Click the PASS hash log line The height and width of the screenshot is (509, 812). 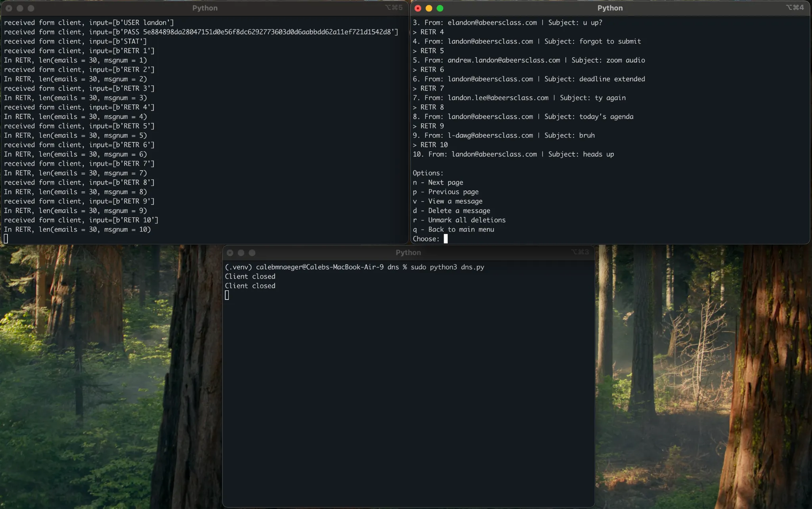[201, 32]
